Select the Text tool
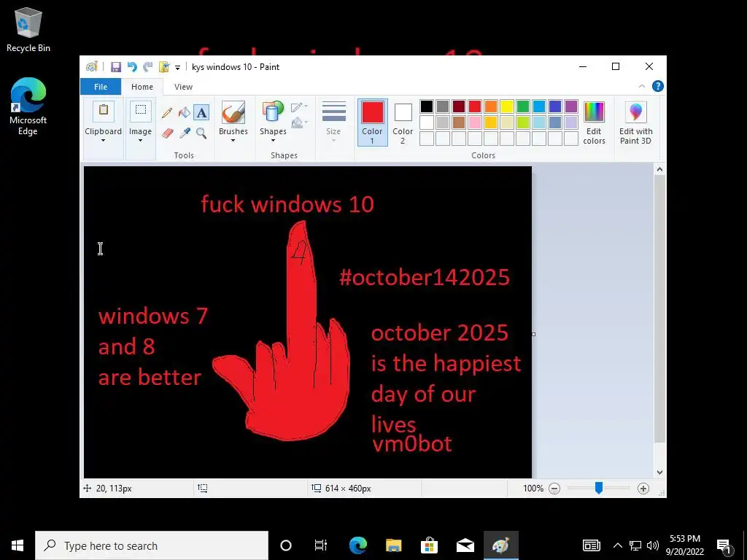Image resolution: width=747 pixels, height=560 pixels. [201, 113]
